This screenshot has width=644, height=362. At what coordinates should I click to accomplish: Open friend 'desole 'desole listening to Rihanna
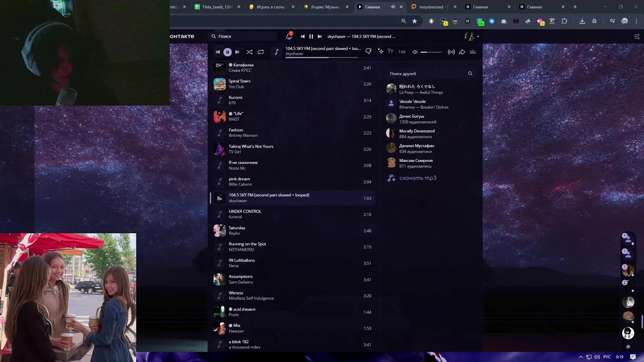[430, 104]
